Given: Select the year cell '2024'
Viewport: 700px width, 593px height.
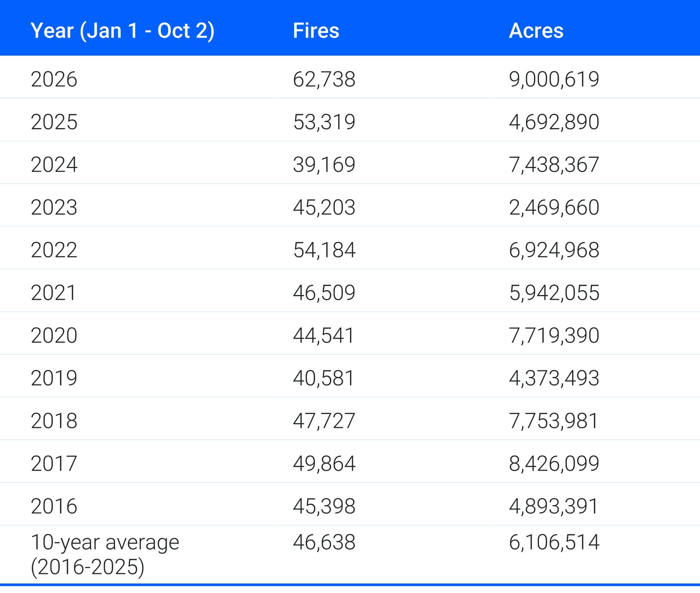Looking at the screenshot, I should 54,164.
